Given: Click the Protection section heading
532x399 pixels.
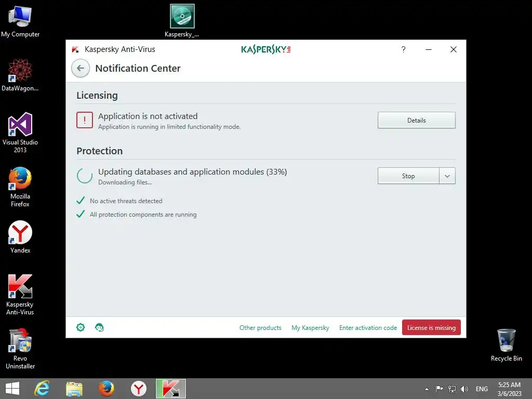Looking at the screenshot, I should coord(99,151).
